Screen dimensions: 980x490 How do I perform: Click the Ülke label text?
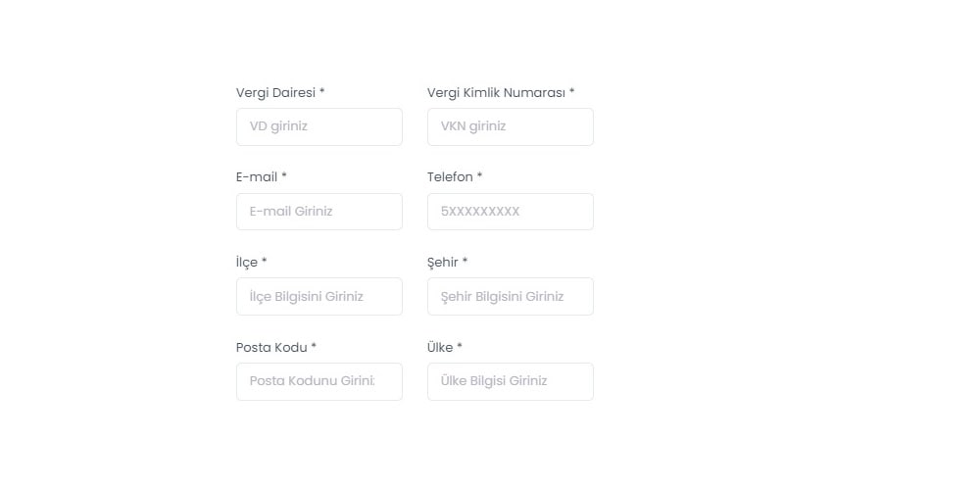point(441,347)
